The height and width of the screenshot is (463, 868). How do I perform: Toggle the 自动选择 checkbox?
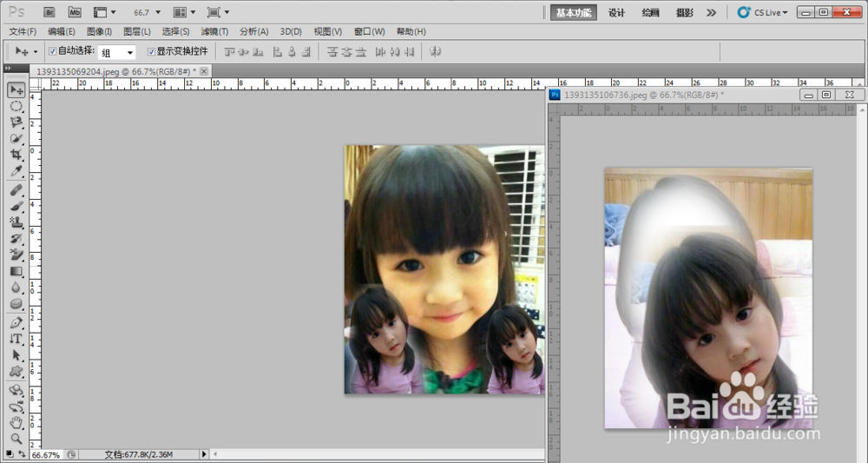tap(53, 51)
